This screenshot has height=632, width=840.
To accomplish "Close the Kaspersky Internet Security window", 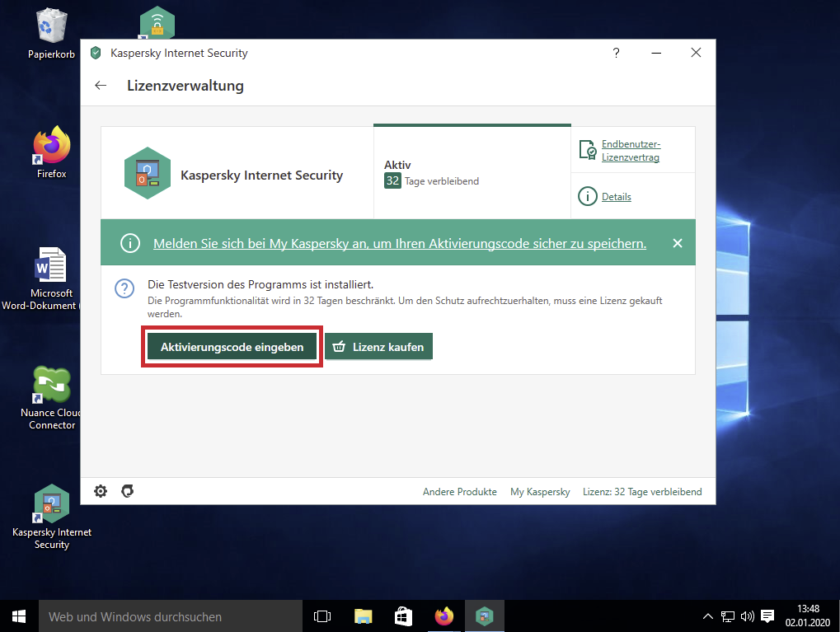I will click(696, 53).
